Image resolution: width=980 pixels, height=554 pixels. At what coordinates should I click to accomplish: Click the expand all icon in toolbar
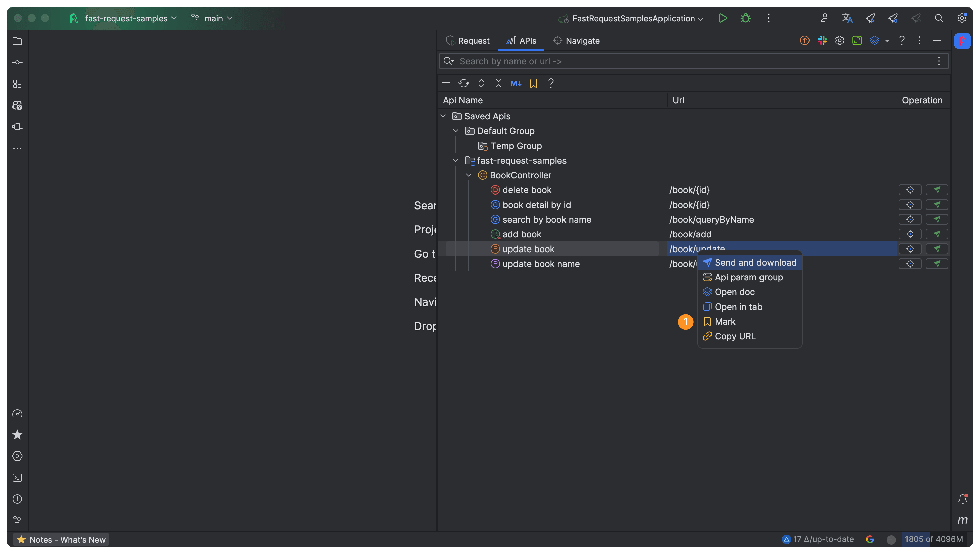481,83
